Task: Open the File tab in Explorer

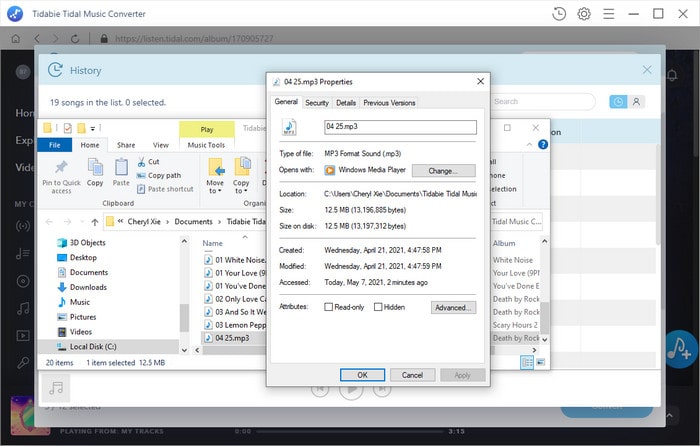Action: pyautogui.click(x=54, y=145)
